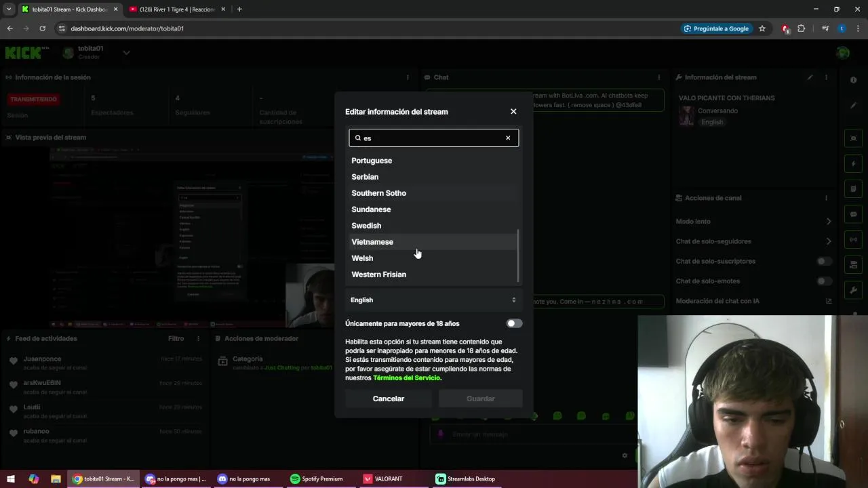This screenshot has width=868, height=488.
Task: Open the Términos del Servicio link
Action: pyautogui.click(x=406, y=378)
